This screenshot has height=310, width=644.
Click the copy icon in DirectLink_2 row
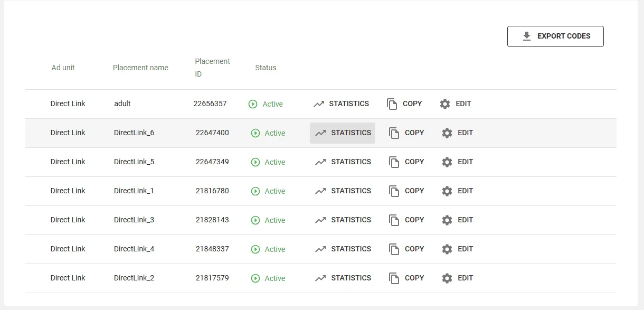point(394,278)
